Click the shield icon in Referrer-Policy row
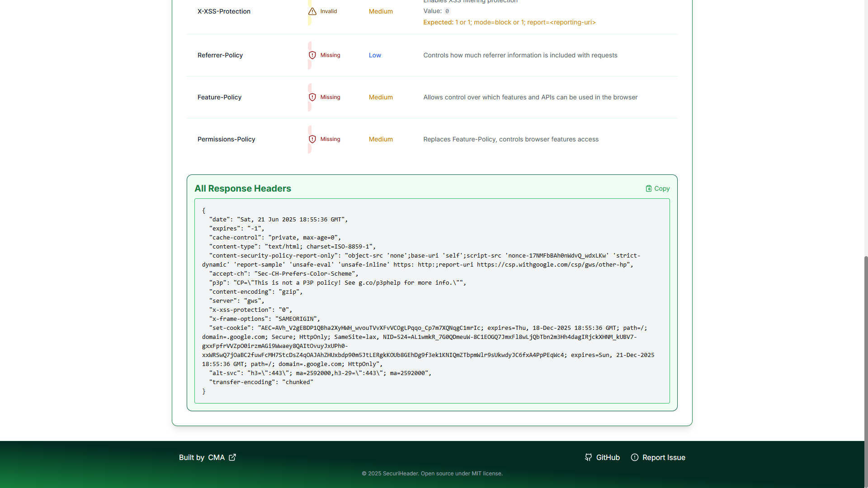The height and width of the screenshot is (488, 868). [x=312, y=55]
